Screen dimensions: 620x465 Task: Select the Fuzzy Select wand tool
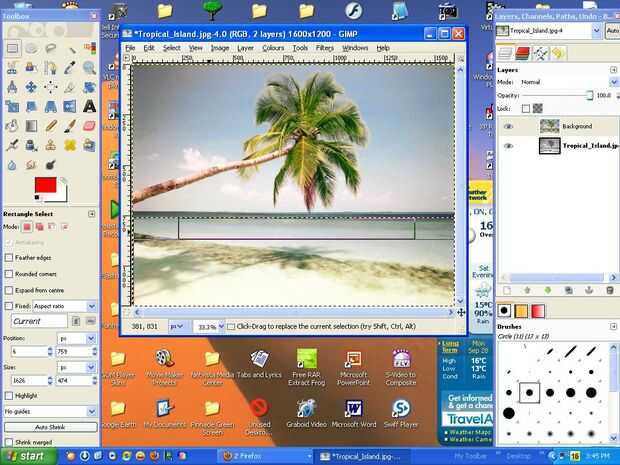click(x=70, y=49)
